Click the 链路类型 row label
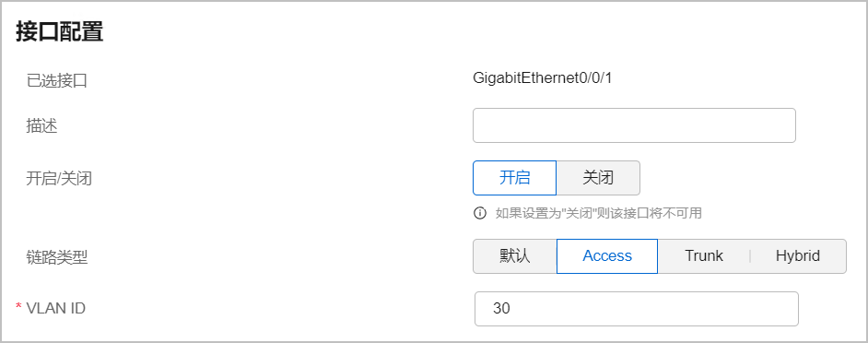 tap(57, 257)
